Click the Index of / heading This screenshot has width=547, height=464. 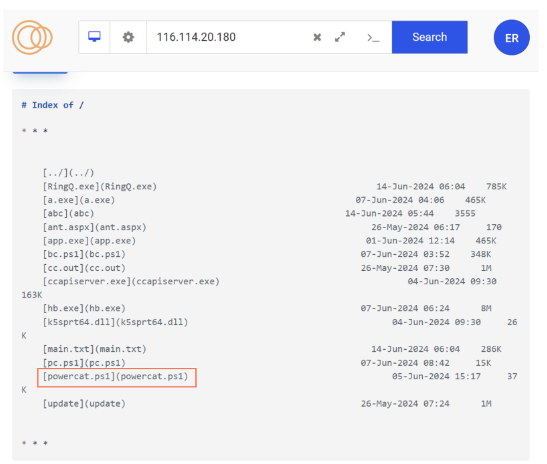coord(53,105)
